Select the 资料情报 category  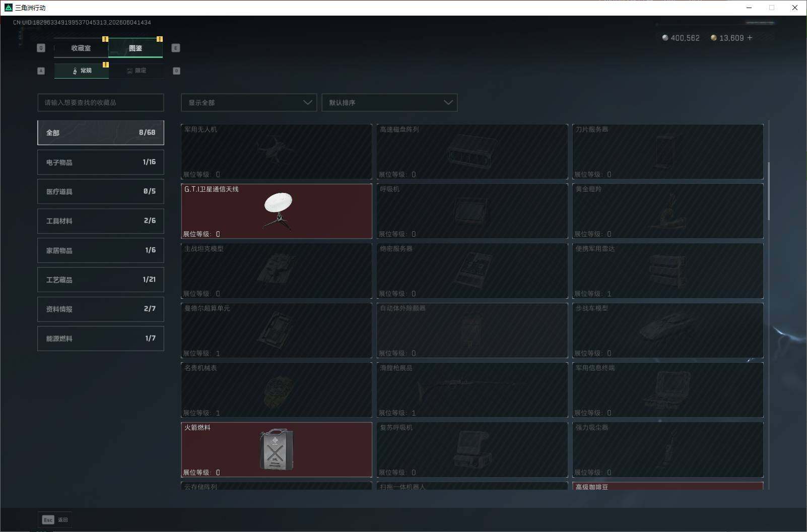pyautogui.click(x=101, y=309)
